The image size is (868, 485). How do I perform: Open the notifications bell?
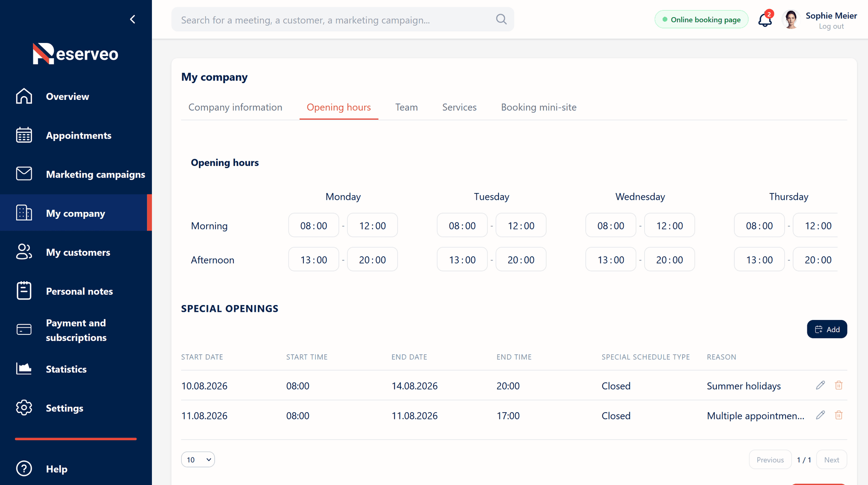(765, 19)
